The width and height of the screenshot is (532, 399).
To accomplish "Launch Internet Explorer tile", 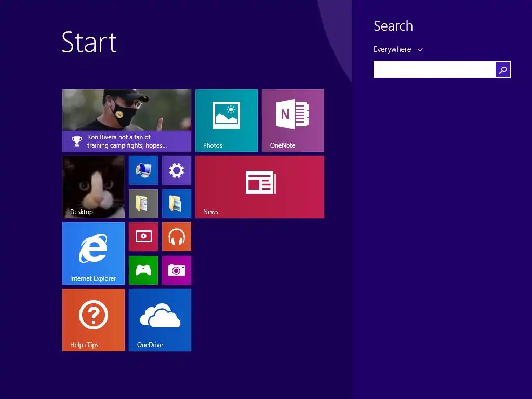I will click(x=94, y=254).
